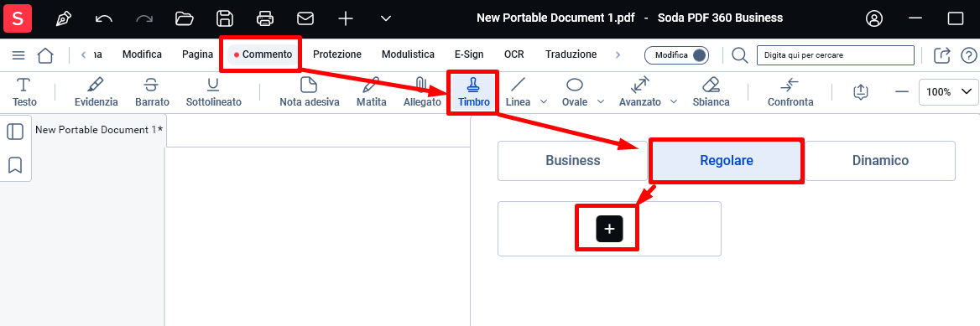The height and width of the screenshot is (326, 980).
Task: Open help question mark icon
Action: [969, 55]
